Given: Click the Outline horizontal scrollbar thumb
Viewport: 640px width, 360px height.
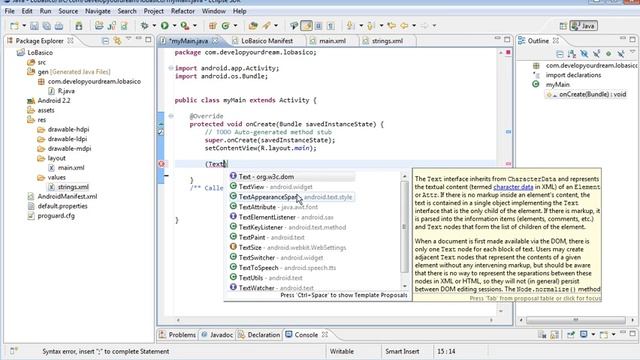Looking at the screenshot, I should click(x=576, y=320).
